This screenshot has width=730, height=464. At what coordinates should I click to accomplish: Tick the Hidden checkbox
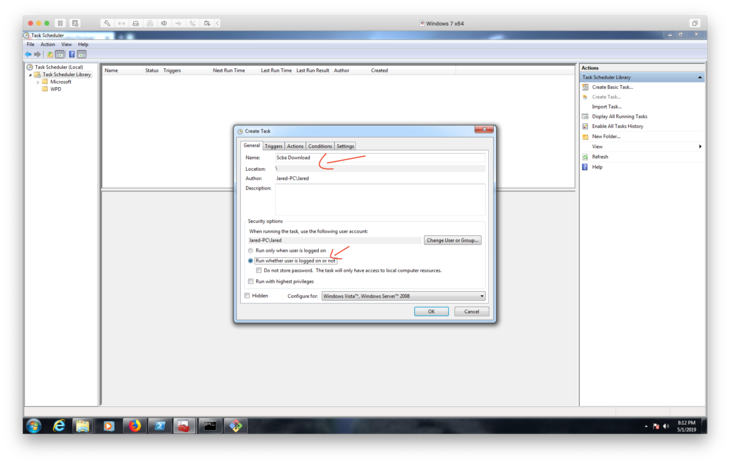(248, 296)
